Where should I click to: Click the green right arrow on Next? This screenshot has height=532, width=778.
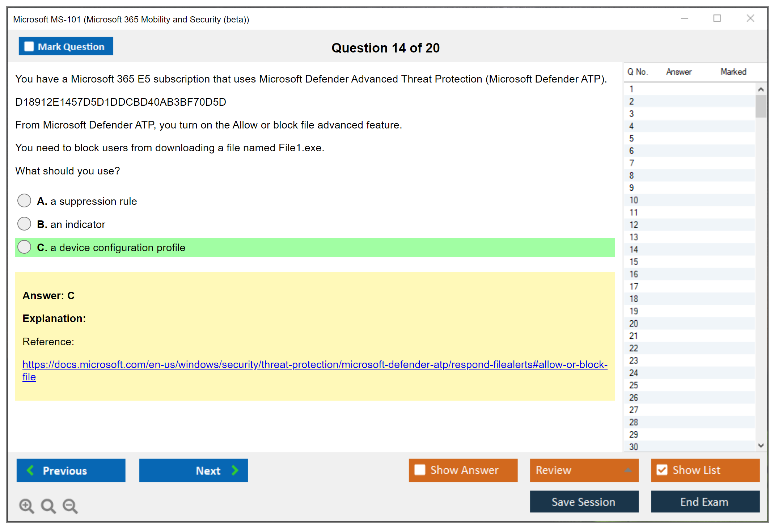click(x=235, y=470)
